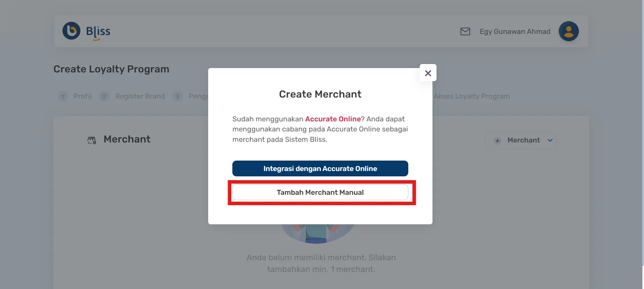Image resolution: width=644 pixels, height=289 pixels.
Task: Click step 1 circle icon for Profil
Action: [63, 96]
